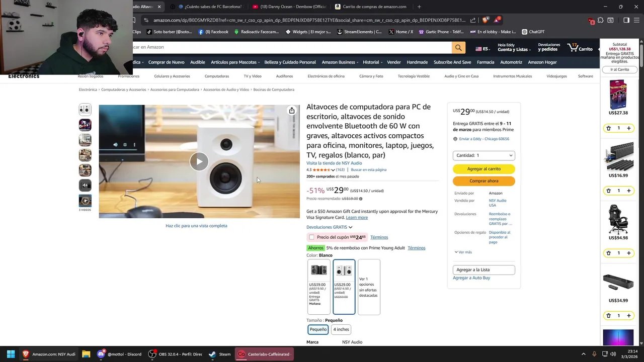Click the share page icon in address bar
This screenshot has width=644, height=362.
click(x=473, y=20)
